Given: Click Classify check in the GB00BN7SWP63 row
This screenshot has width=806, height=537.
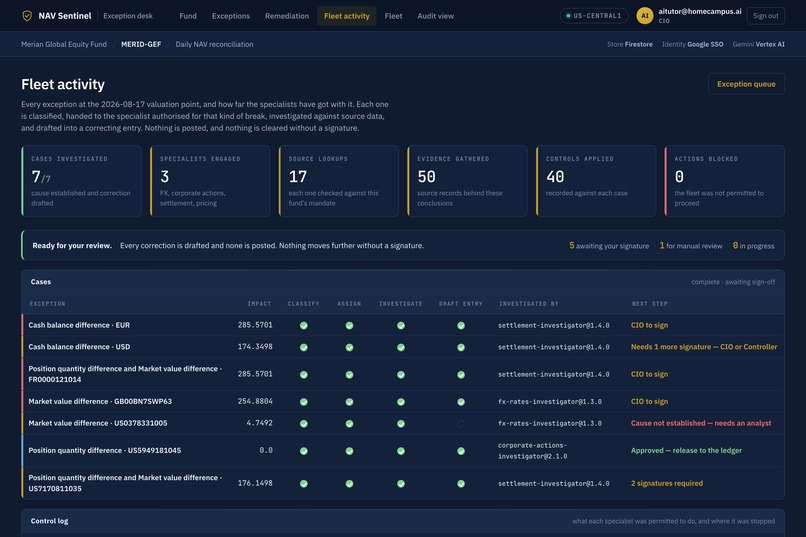Looking at the screenshot, I should 304,402.
